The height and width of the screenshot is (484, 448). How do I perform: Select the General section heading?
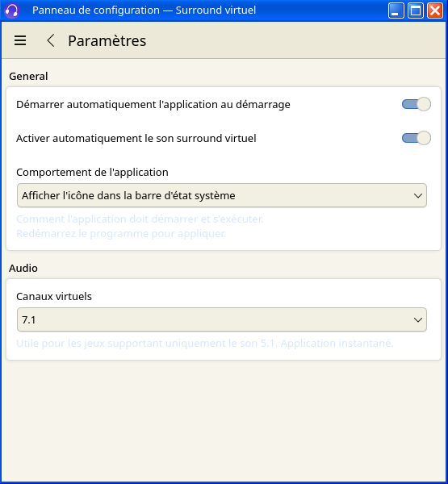[x=28, y=77]
